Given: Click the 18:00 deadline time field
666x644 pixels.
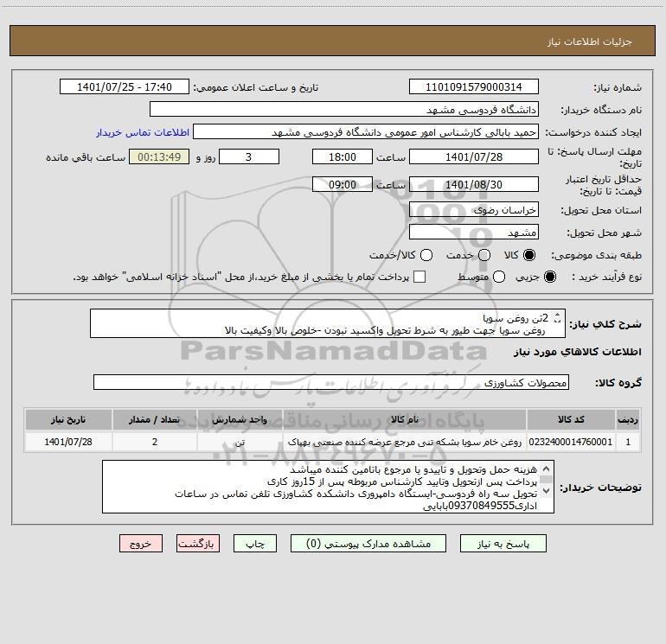Looking at the screenshot, I should point(343,156).
